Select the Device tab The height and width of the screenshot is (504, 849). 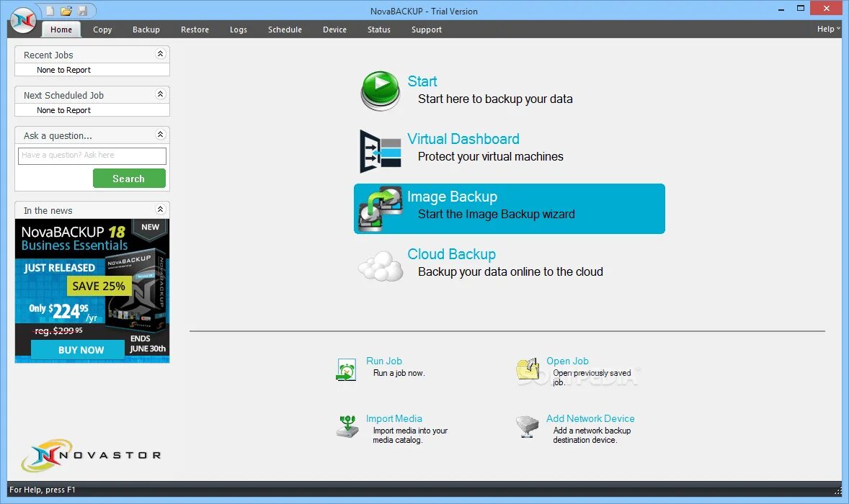[x=334, y=30]
